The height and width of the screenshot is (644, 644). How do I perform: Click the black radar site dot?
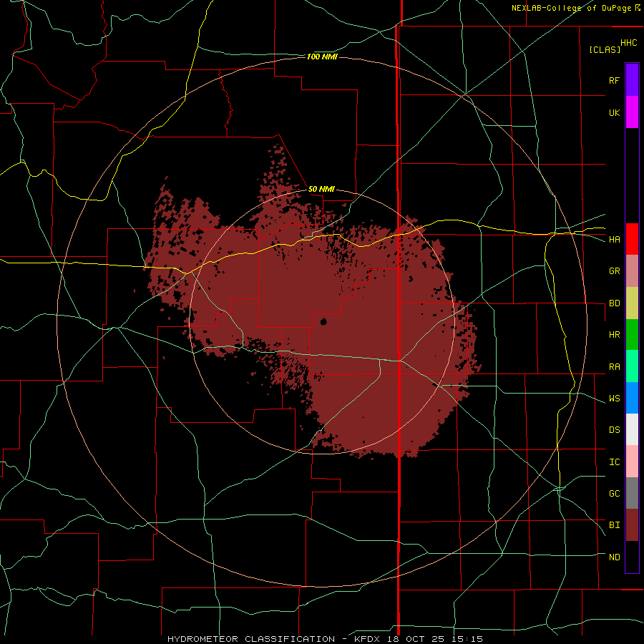click(323, 321)
